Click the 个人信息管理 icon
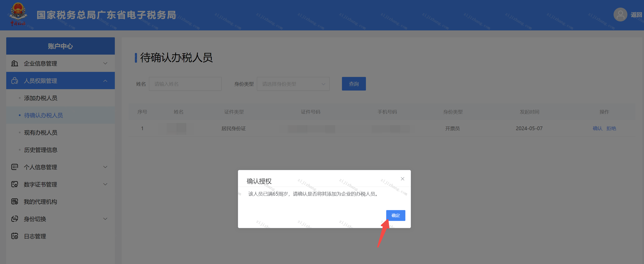The width and height of the screenshot is (644, 264). click(15, 167)
